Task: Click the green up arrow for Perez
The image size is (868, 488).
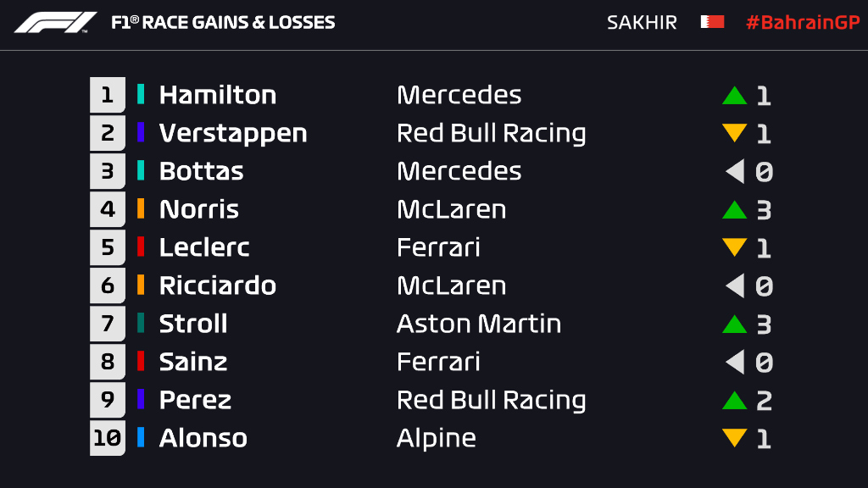Action: click(734, 400)
